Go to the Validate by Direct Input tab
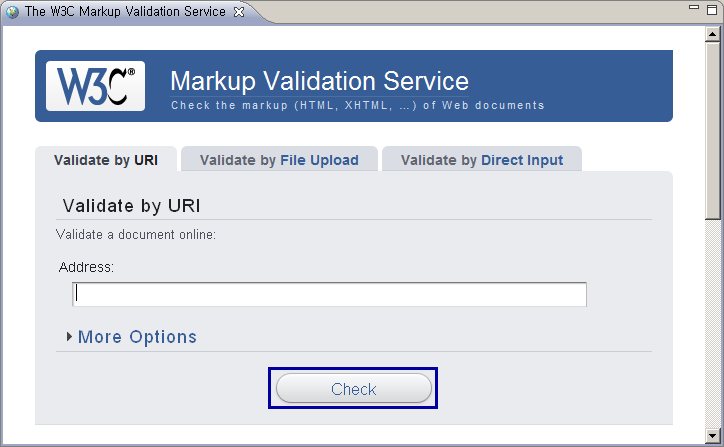 tap(481, 160)
